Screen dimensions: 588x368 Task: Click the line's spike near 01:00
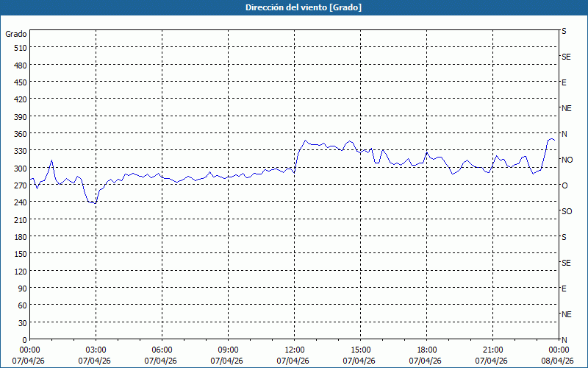[x=51, y=160]
